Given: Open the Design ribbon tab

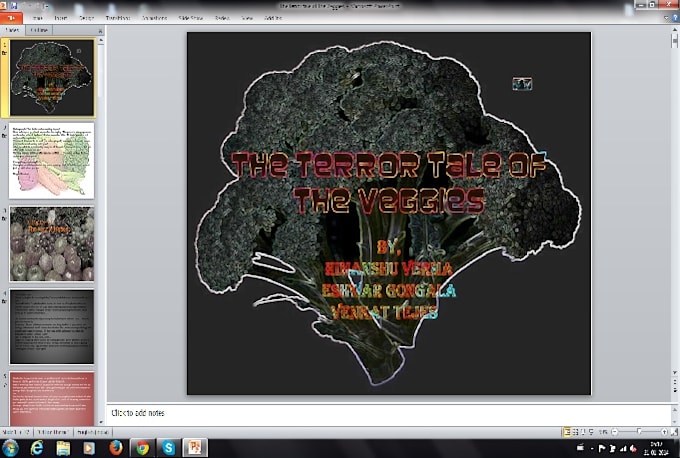Looking at the screenshot, I should [x=86, y=18].
